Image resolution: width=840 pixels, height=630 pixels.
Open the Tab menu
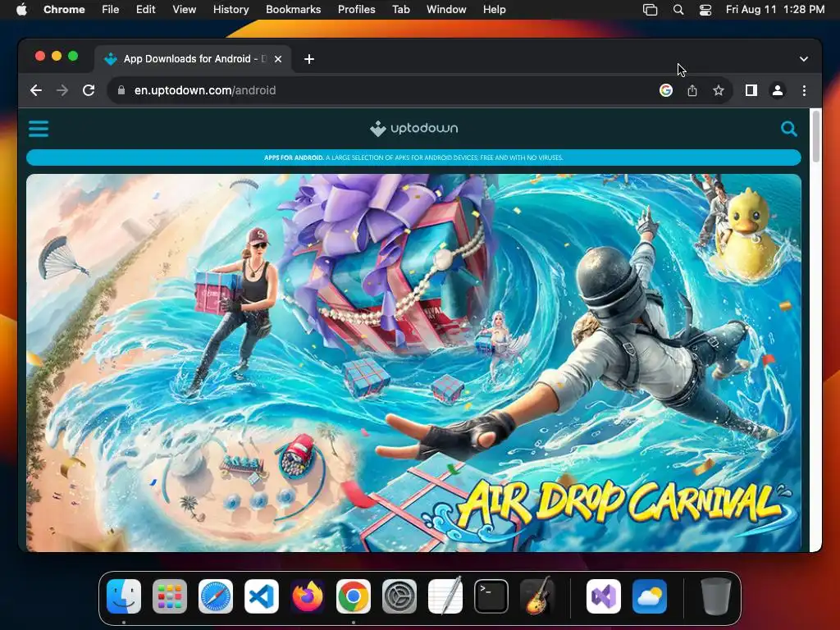coord(400,9)
